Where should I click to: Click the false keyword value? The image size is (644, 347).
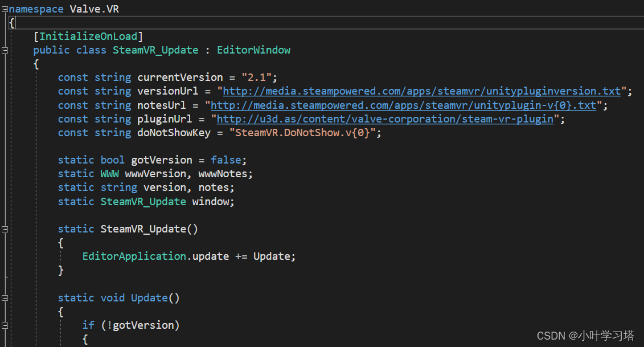[226, 160]
